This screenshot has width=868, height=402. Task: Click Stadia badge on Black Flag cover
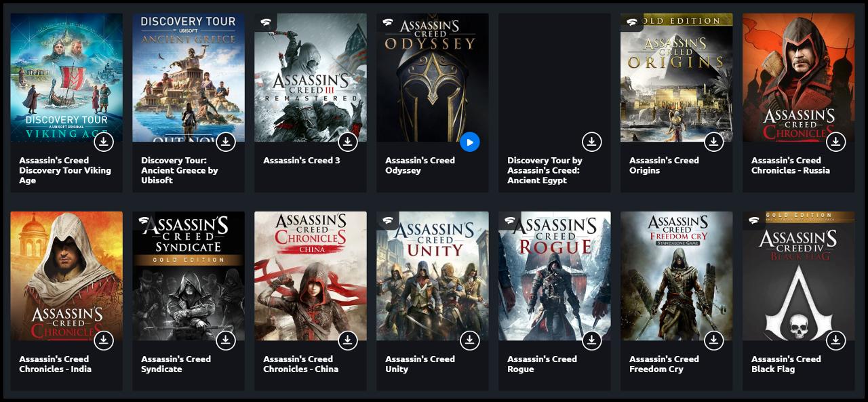753,221
